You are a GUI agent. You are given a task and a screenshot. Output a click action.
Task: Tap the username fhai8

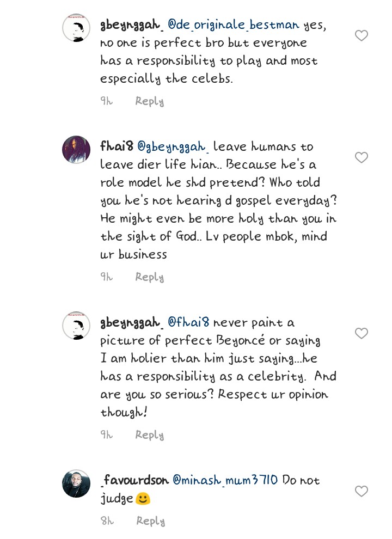point(117,147)
